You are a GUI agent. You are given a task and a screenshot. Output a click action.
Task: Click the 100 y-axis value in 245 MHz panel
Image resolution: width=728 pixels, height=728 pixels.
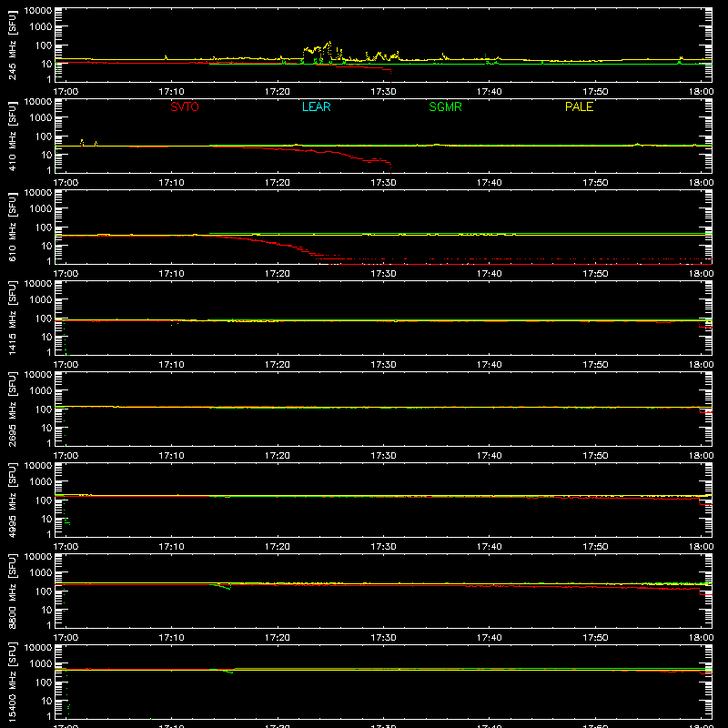point(44,45)
